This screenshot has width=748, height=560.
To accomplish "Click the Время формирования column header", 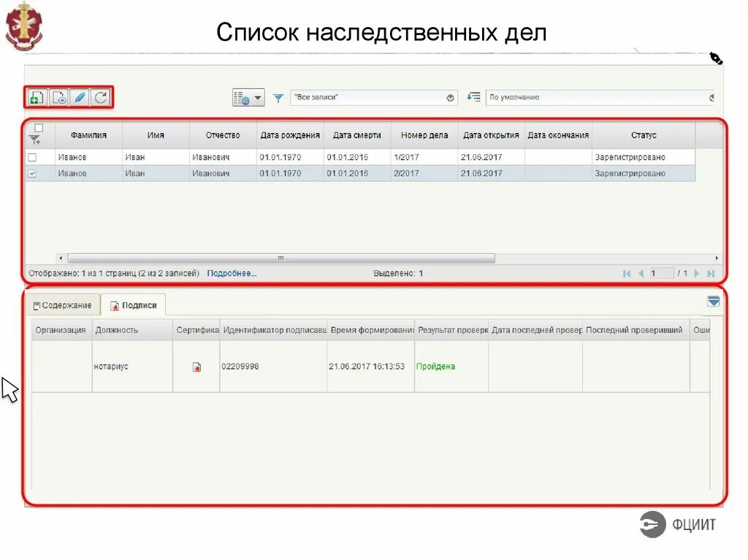I will pyautogui.click(x=370, y=330).
